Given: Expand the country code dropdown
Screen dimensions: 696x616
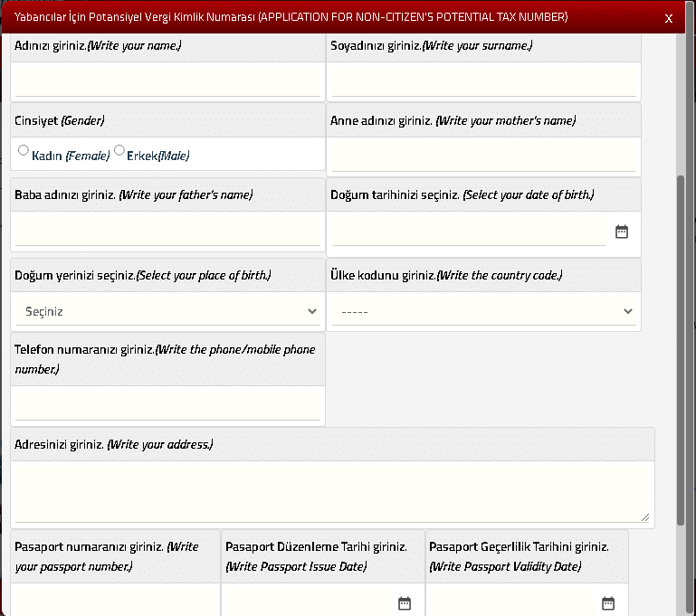Looking at the screenshot, I should coord(483,311).
